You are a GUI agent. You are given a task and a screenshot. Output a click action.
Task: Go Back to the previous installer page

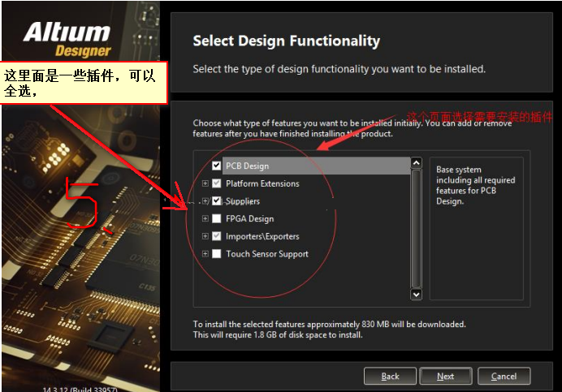click(x=390, y=377)
